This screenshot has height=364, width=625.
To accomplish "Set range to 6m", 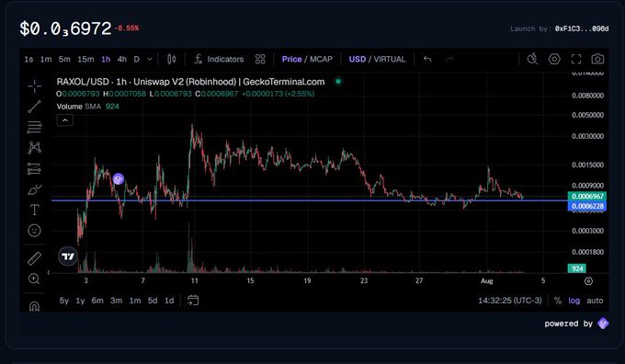I will (97, 301).
